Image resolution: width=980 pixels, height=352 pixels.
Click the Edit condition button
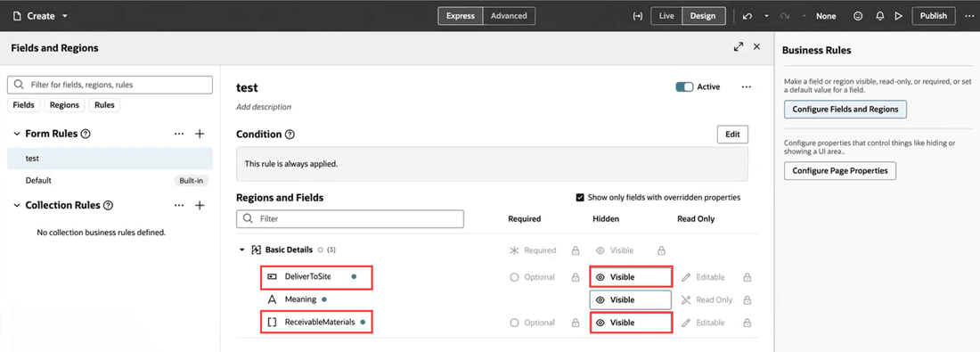tap(731, 135)
